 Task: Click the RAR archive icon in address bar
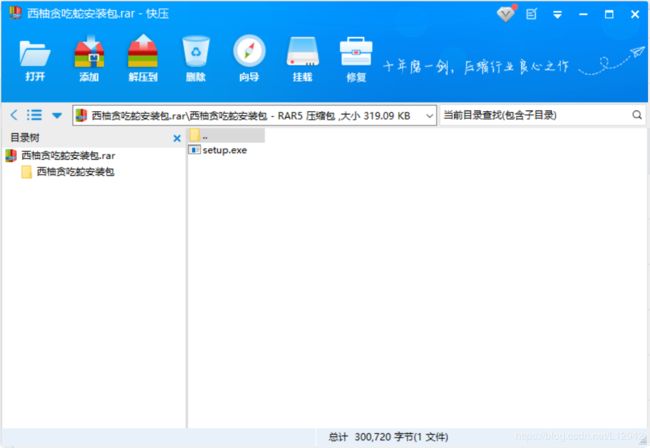point(82,115)
